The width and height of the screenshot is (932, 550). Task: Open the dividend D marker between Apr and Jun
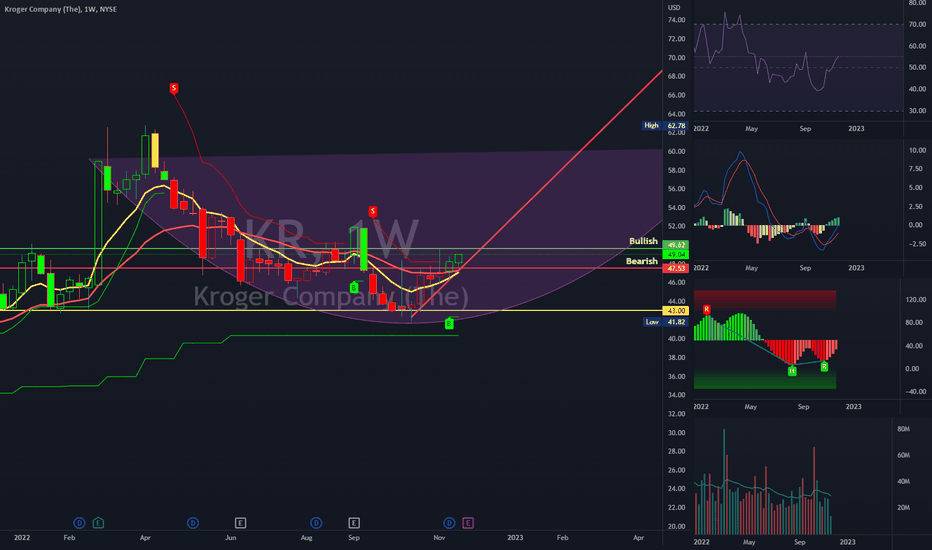(x=193, y=523)
